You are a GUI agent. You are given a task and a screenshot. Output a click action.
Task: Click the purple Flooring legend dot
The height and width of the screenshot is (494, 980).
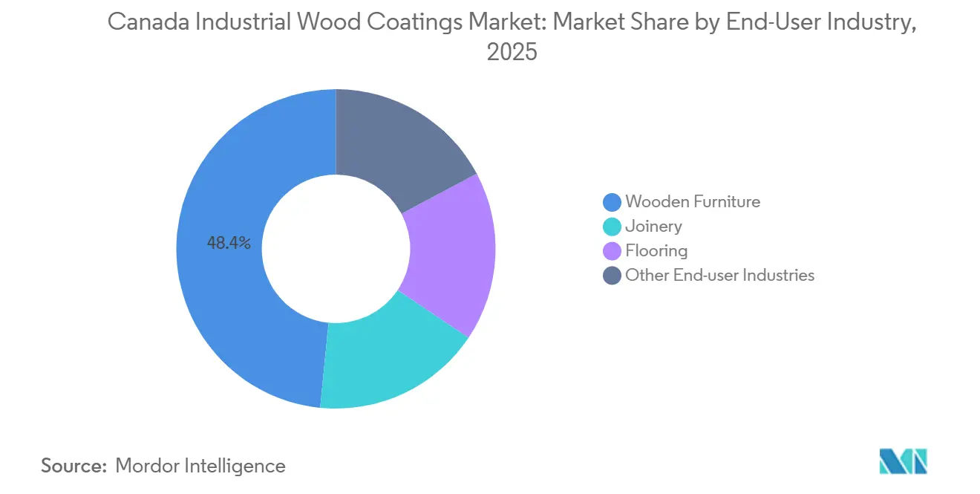610,250
